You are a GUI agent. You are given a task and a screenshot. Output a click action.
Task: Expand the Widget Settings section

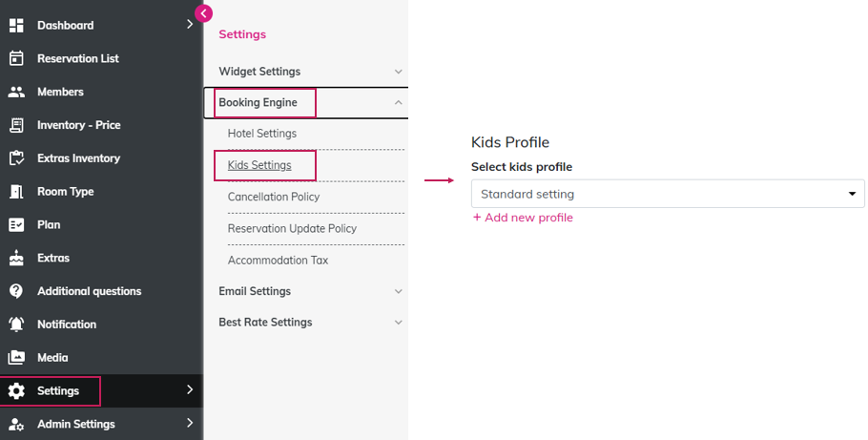click(x=399, y=72)
